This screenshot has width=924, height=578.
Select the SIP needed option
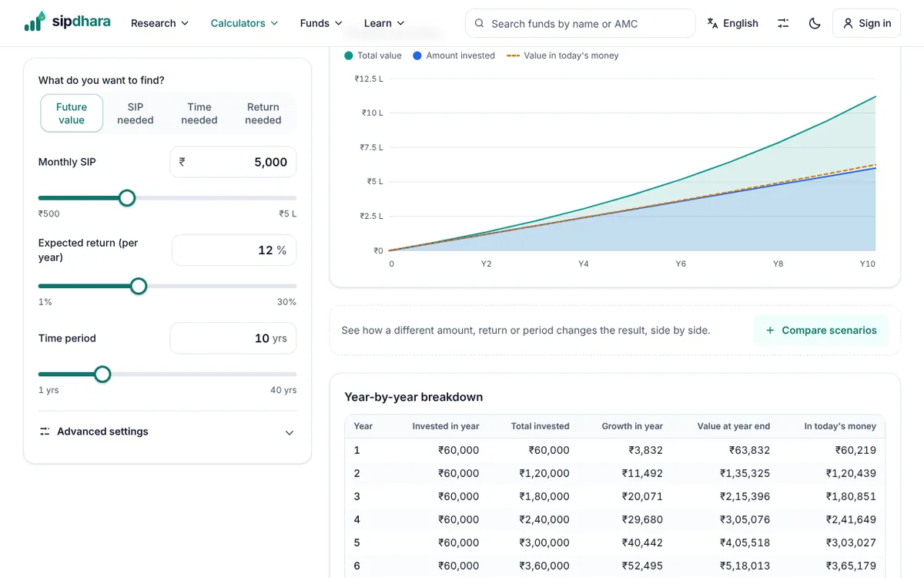click(136, 113)
